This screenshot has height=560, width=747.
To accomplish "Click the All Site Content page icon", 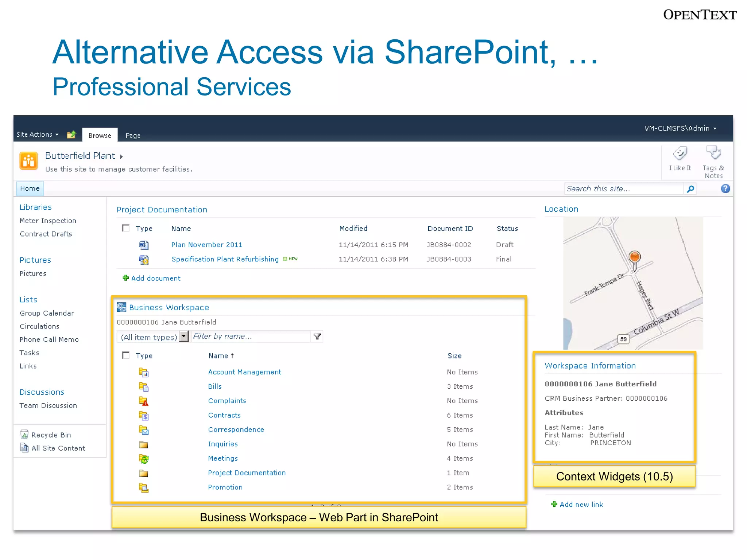I will [x=24, y=448].
